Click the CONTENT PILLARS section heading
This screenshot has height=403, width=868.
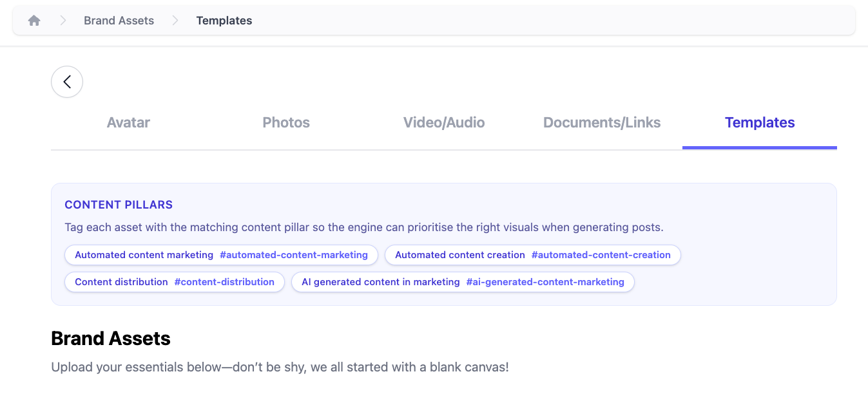tap(119, 205)
